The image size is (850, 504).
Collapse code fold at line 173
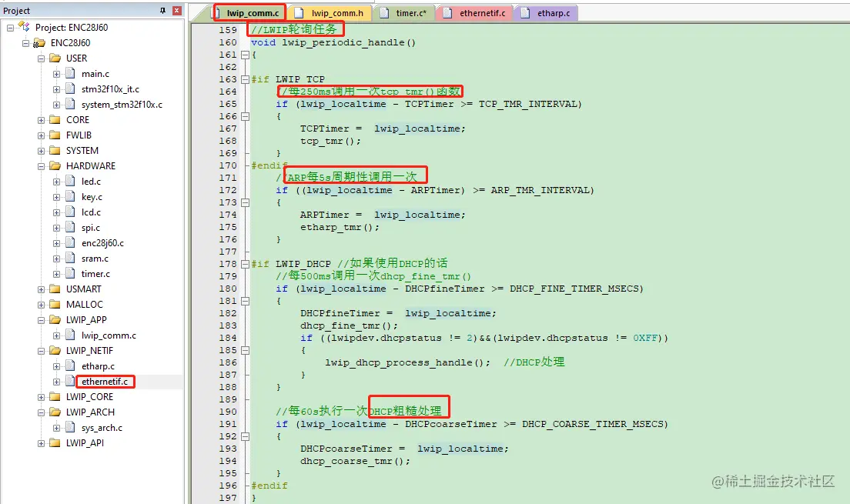(x=245, y=202)
